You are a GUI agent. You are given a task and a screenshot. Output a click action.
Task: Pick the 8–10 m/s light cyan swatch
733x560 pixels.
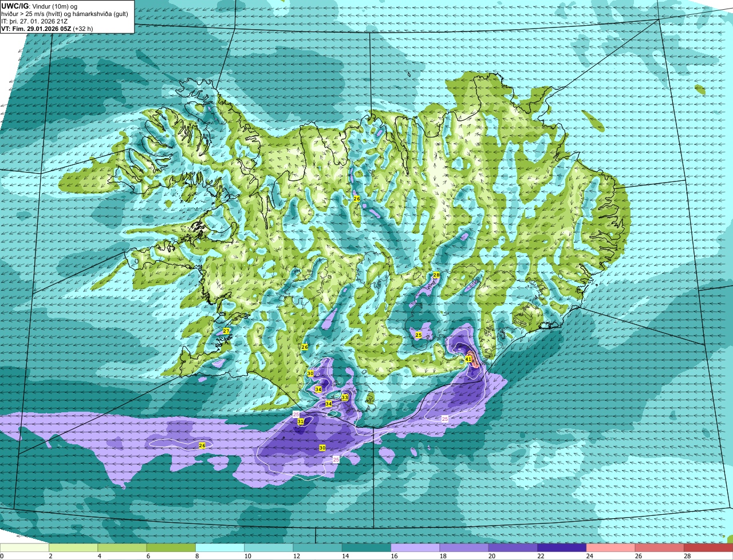[220, 547]
